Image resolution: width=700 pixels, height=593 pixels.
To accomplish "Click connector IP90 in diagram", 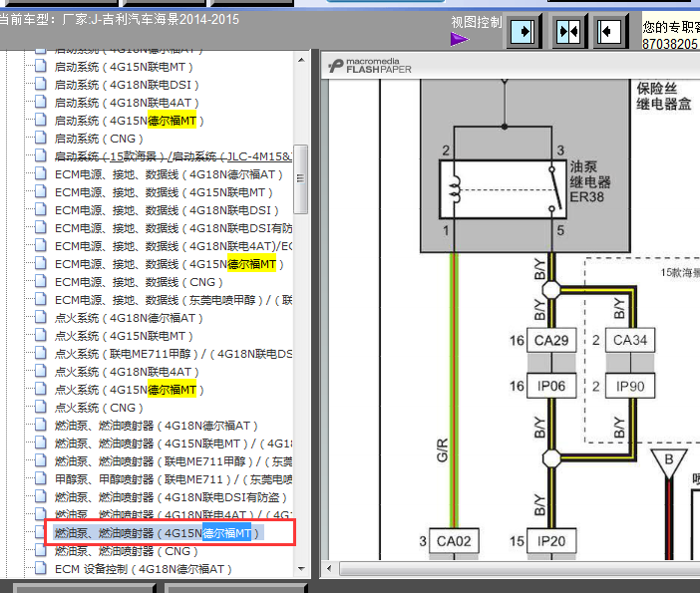I will (x=630, y=386).
